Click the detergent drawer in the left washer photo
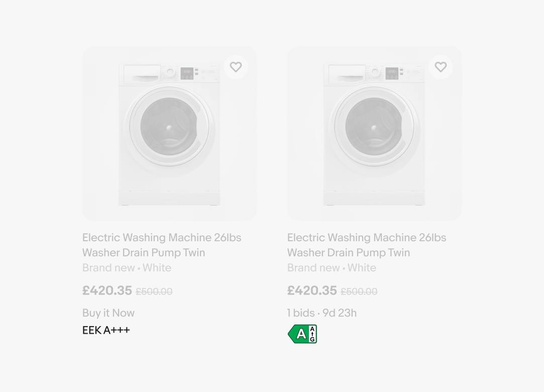 point(142,73)
